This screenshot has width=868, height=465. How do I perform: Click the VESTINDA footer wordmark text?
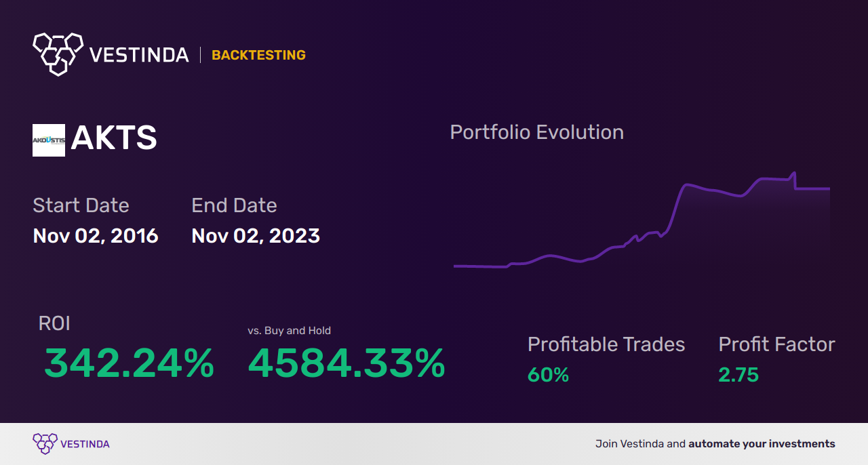coord(85,444)
